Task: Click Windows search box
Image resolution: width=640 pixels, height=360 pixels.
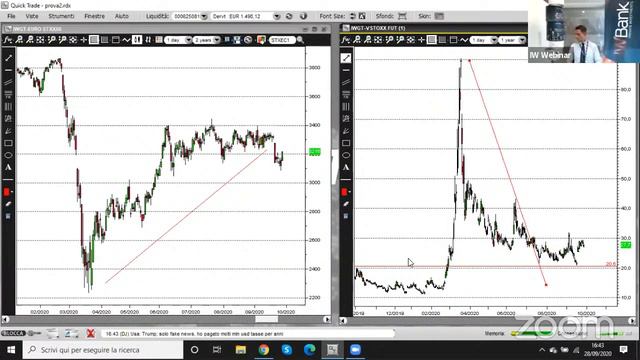Action: tap(103, 350)
